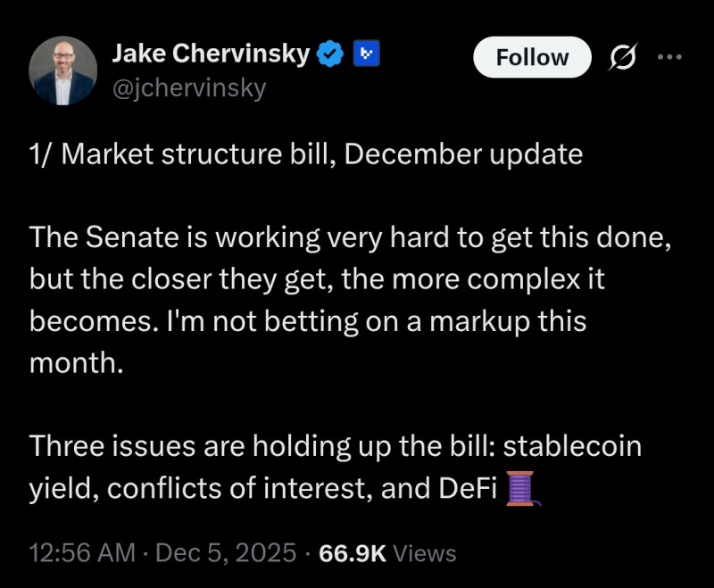Open Jake Chervinsky's profile picture

point(62,71)
